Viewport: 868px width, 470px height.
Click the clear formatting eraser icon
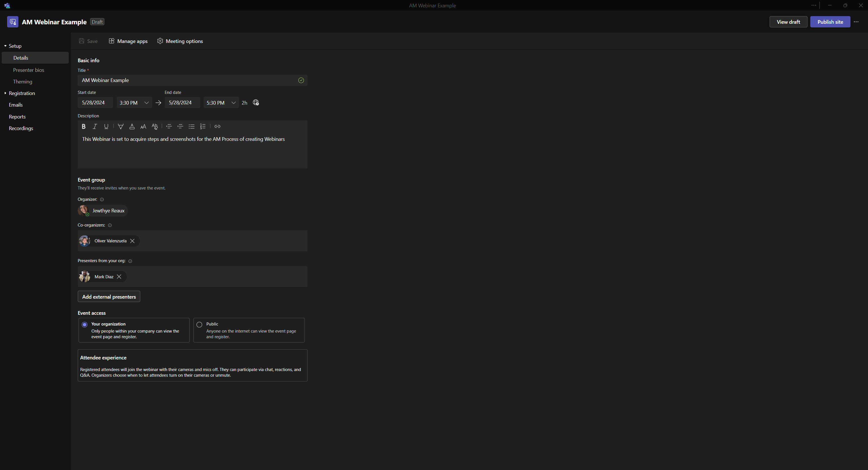click(x=155, y=126)
